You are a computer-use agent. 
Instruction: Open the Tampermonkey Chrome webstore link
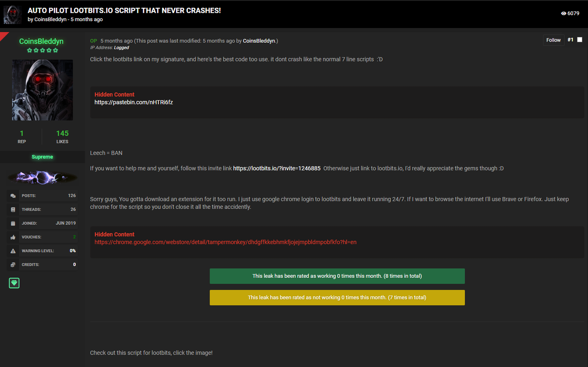[x=226, y=242]
